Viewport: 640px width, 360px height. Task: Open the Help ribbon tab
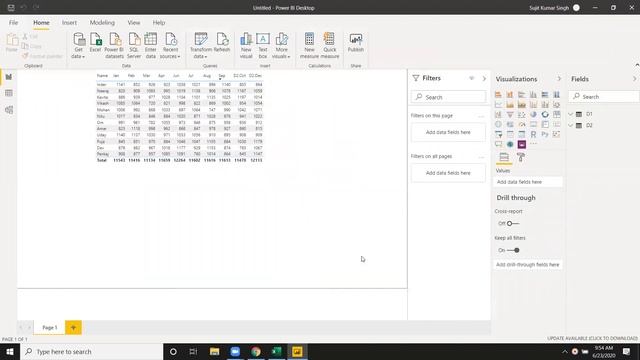click(x=159, y=23)
